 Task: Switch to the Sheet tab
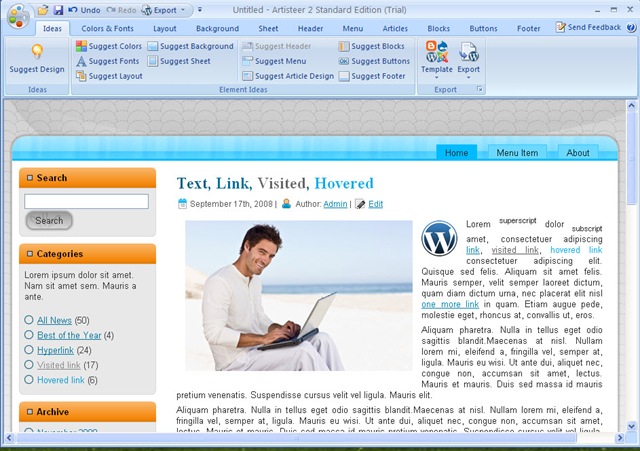tap(268, 29)
